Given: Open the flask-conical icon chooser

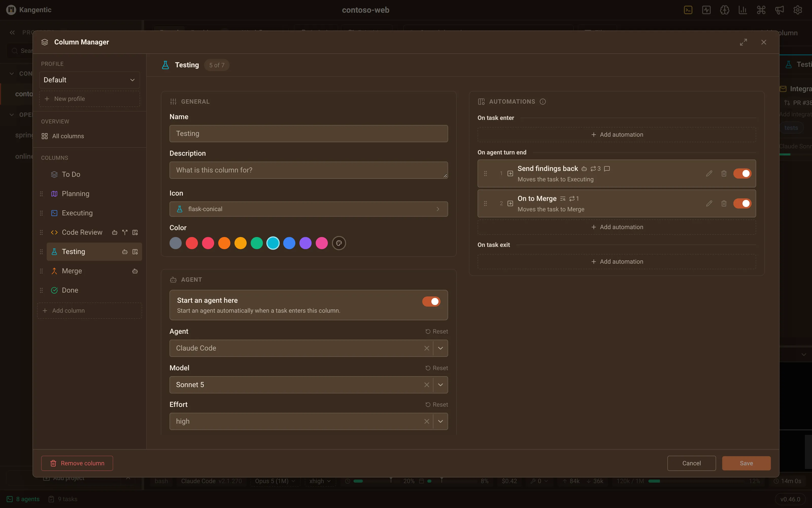Looking at the screenshot, I should (308, 209).
